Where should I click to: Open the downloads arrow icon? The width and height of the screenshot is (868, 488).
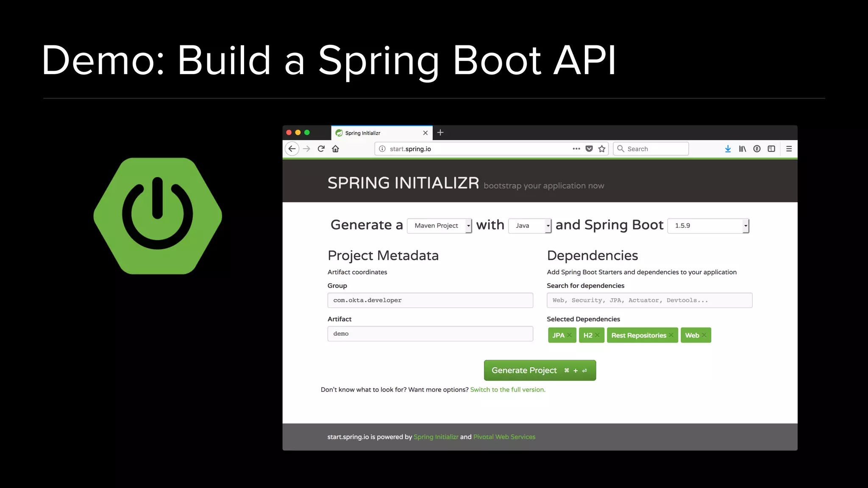[728, 149]
